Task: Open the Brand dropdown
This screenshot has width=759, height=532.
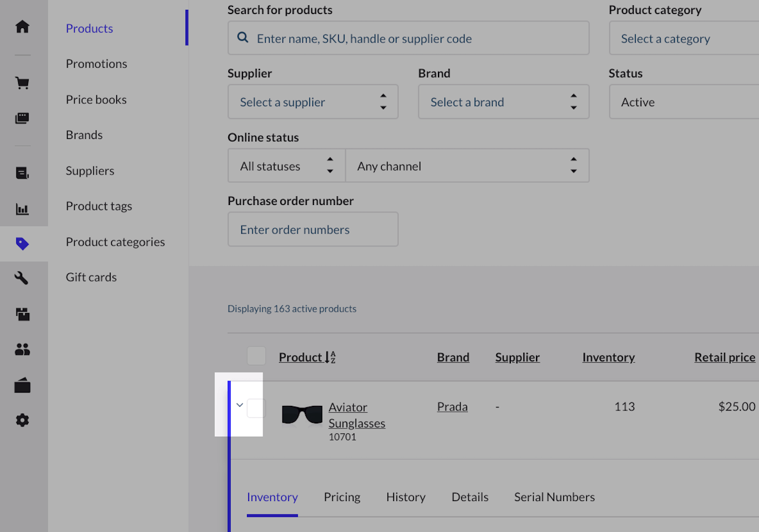Action: coord(503,102)
